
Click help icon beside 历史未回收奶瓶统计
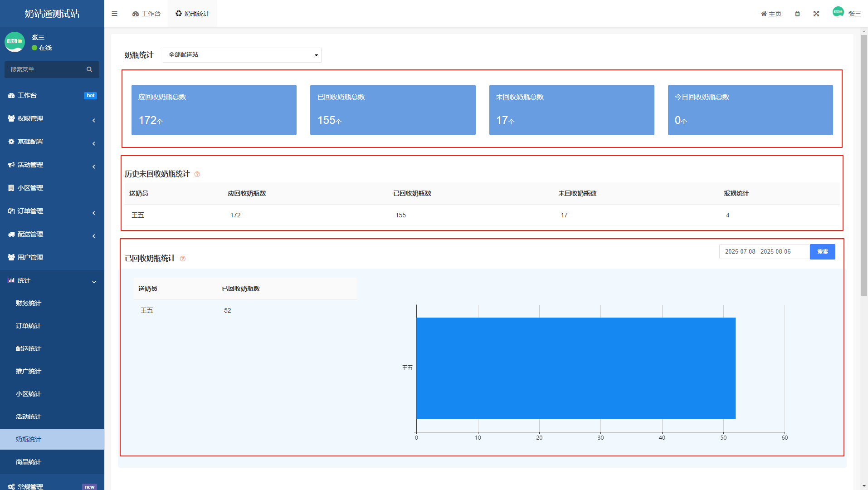[x=197, y=174]
